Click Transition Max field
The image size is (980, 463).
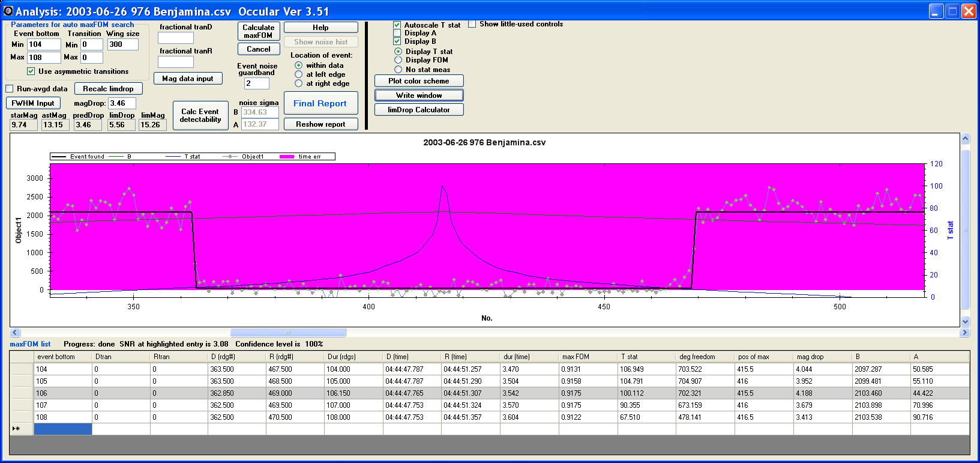click(91, 58)
